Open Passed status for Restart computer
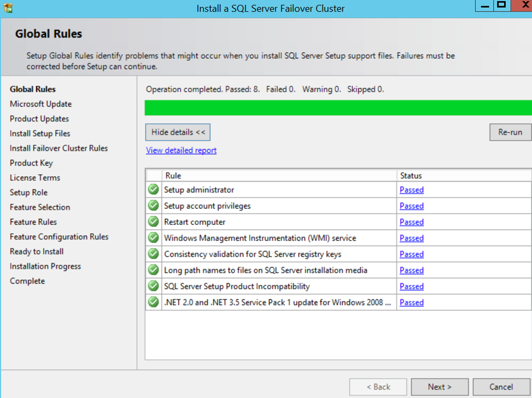The width and height of the screenshot is (532, 398). tap(412, 222)
